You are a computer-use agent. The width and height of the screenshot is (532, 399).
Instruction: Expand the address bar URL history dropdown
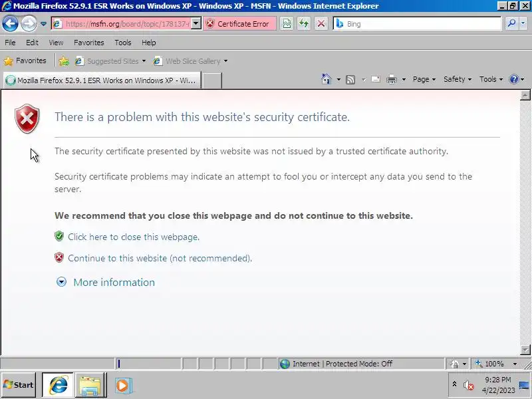pos(196,24)
